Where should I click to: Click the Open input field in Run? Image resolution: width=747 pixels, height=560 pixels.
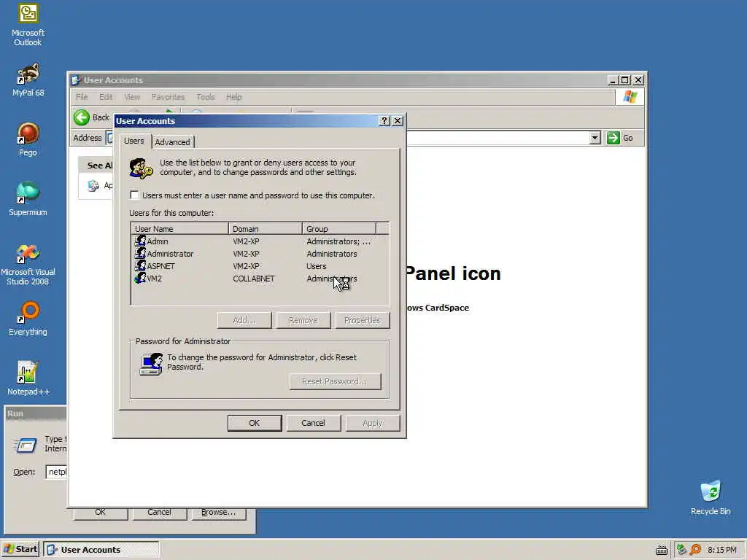click(x=57, y=472)
